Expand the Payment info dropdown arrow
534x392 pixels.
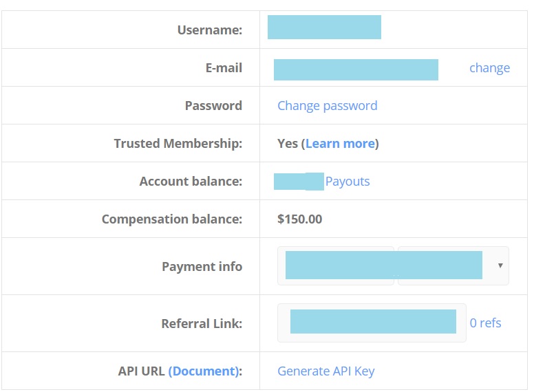click(500, 265)
